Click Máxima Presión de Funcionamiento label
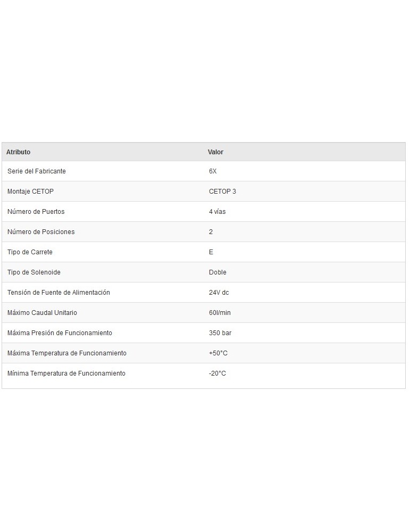410x532 pixels. click(60, 333)
